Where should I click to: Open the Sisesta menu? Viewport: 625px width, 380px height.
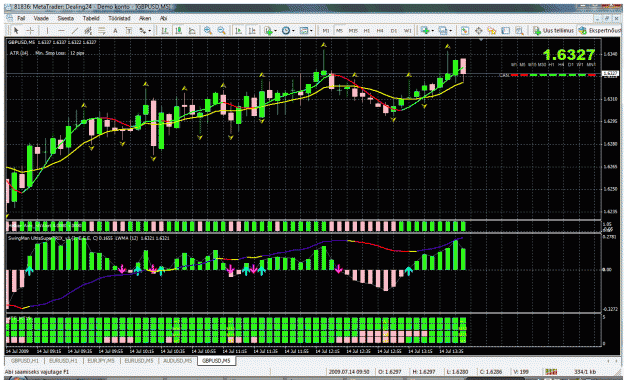(x=66, y=18)
